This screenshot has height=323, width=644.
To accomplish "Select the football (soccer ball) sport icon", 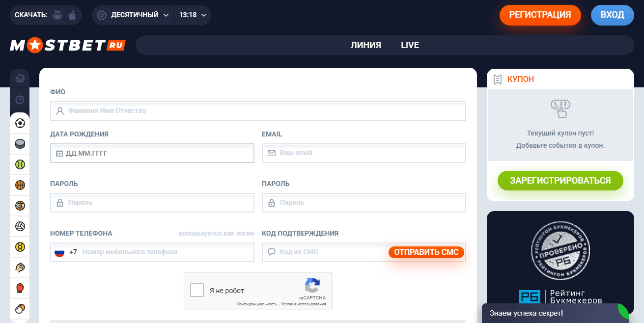I will pyautogui.click(x=20, y=123).
